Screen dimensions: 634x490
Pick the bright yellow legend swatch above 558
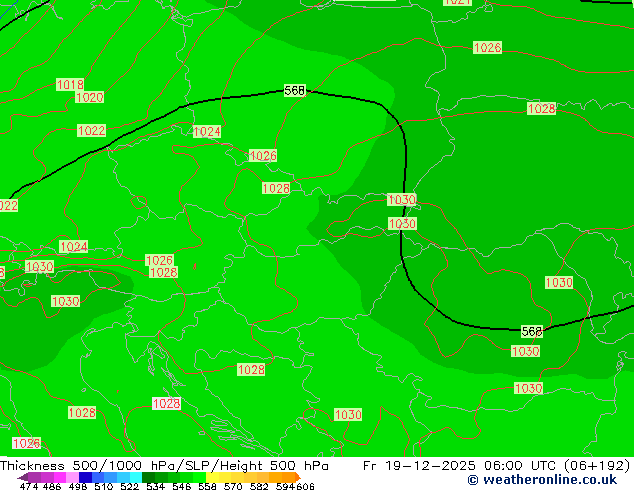[212, 477]
